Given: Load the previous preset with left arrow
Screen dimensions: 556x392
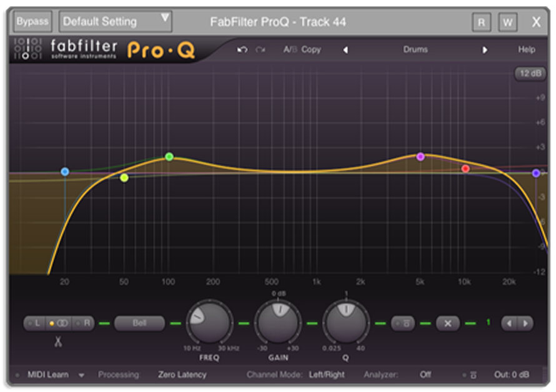Looking at the screenshot, I should [x=345, y=50].
